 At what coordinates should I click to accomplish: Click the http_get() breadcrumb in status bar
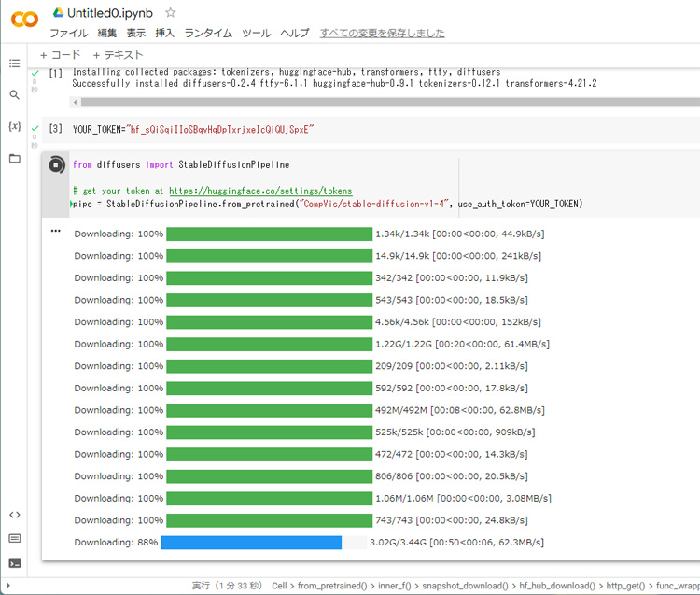click(x=625, y=586)
